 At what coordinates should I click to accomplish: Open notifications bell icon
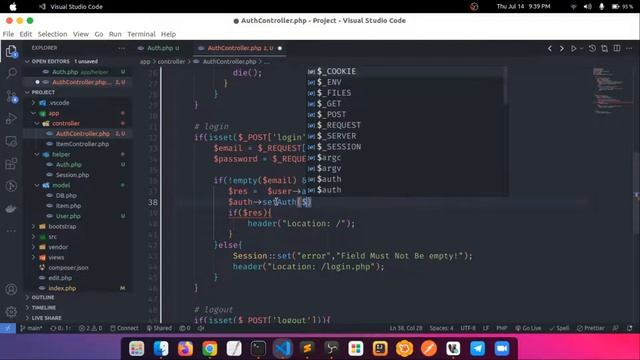click(630, 328)
